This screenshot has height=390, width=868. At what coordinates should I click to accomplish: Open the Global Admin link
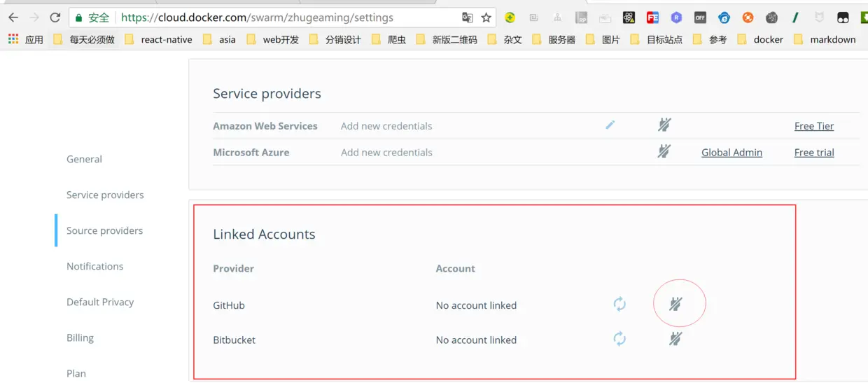[x=731, y=152]
